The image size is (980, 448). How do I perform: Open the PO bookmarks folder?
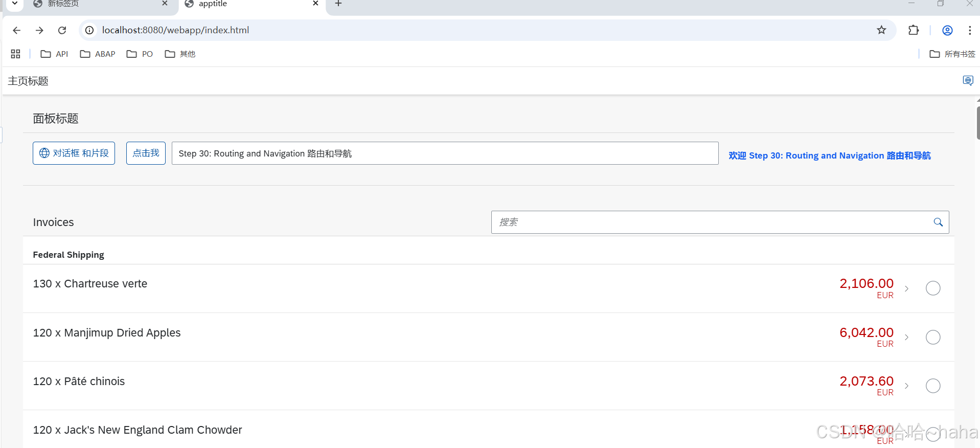(x=140, y=54)
